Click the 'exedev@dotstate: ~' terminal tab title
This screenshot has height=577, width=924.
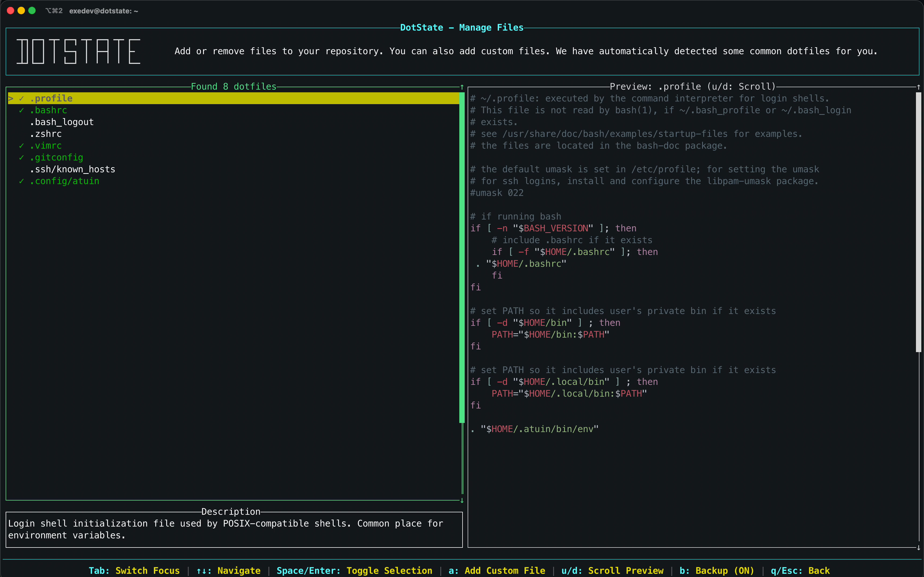(x=103, y=11)
